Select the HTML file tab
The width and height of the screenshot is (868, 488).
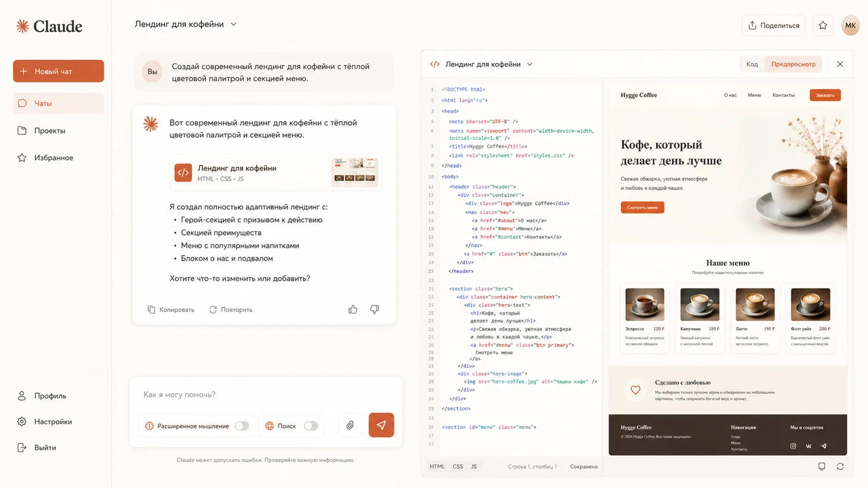437,467
